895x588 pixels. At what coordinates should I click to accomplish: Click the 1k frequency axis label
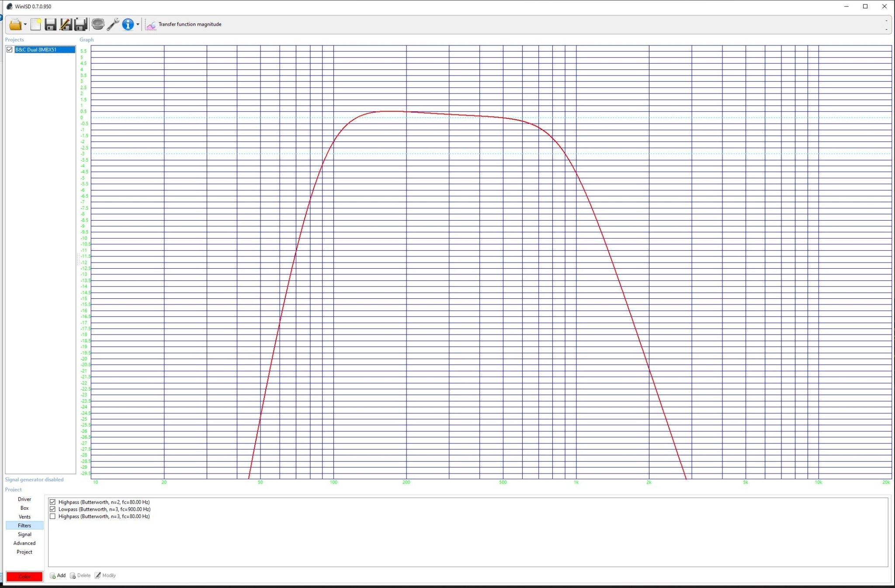click(x=576, y=482)
